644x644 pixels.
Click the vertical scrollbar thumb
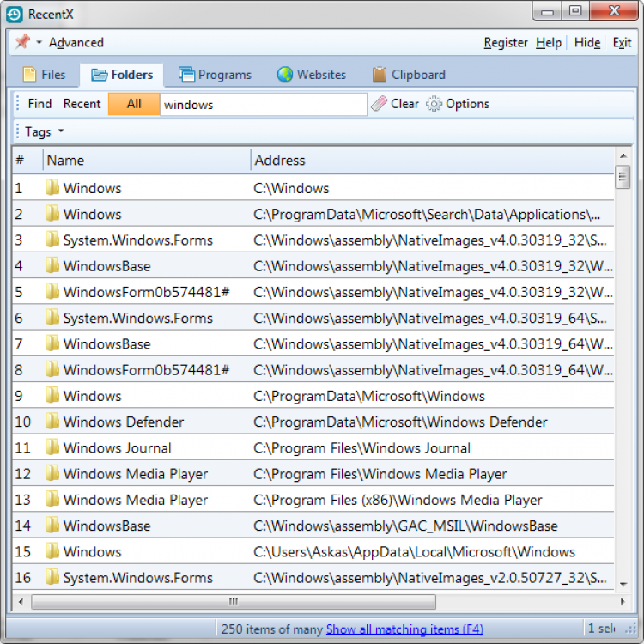pos(623,177)
